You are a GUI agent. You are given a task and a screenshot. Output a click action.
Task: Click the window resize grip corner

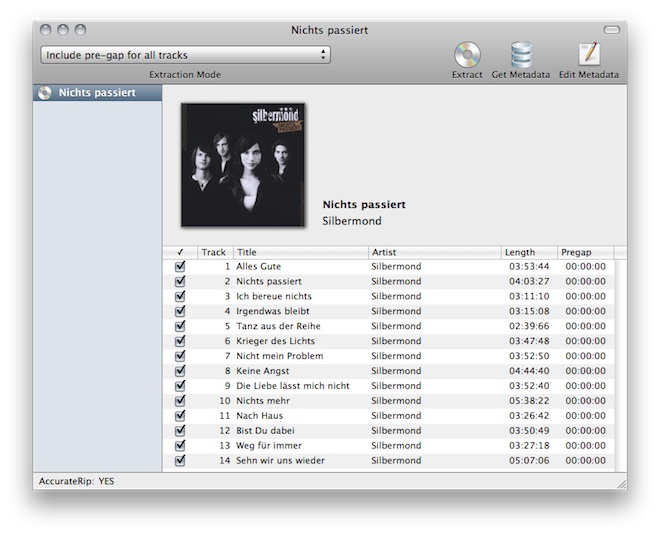[x=622, y=484]
